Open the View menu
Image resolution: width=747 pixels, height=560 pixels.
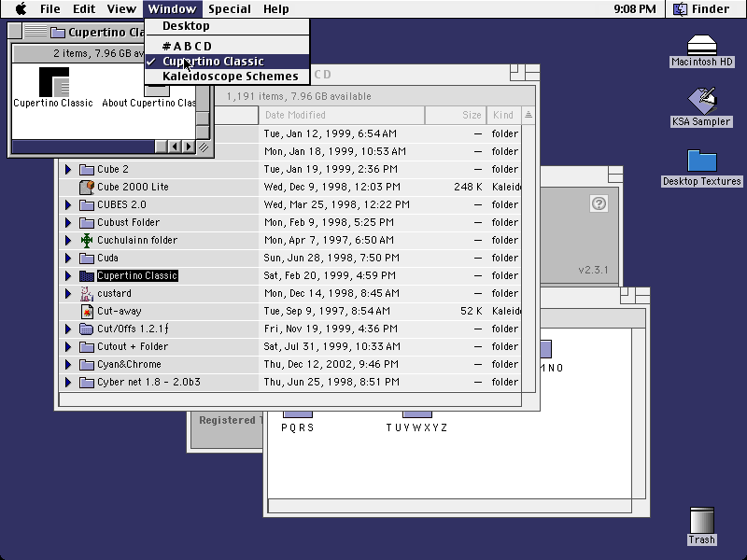tap(121, 9)
